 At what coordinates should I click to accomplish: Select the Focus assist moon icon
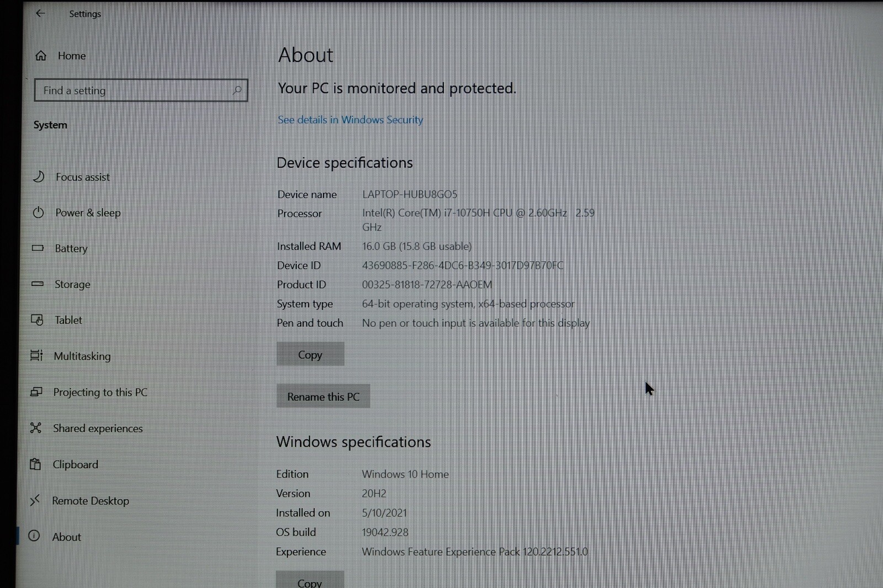click(x=39, y=177)
